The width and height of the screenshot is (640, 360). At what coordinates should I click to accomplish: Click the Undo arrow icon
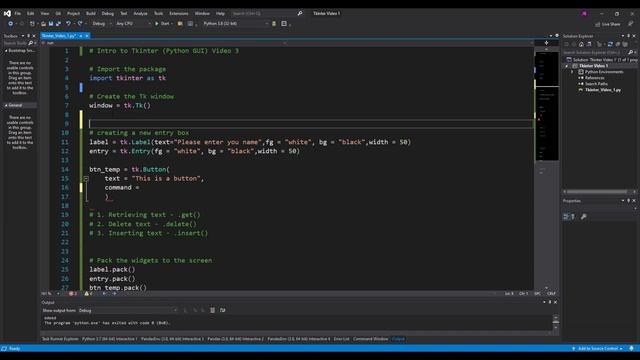coord(68,24)
